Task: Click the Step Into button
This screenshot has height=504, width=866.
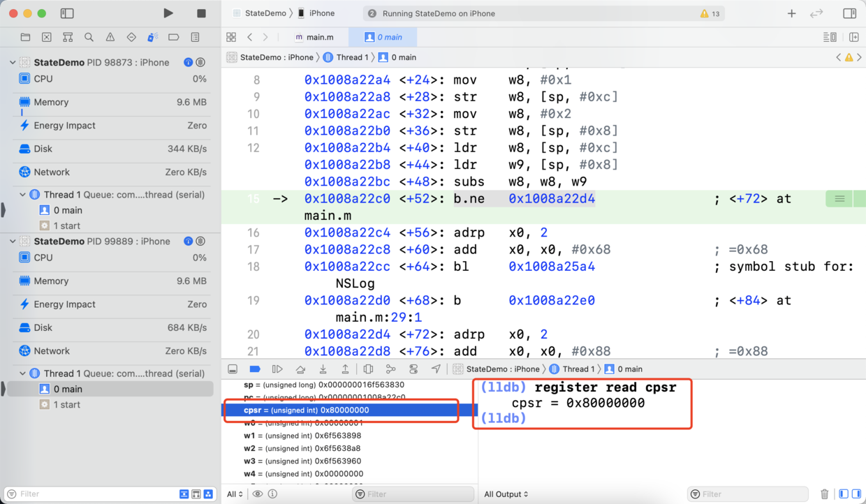Action: click(x=323, y=369)
